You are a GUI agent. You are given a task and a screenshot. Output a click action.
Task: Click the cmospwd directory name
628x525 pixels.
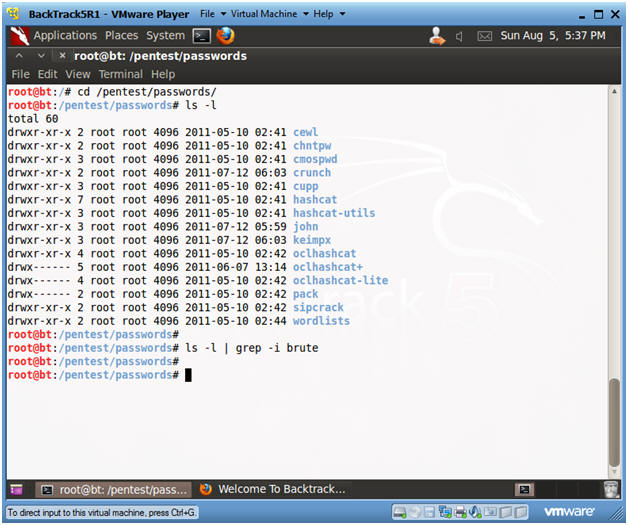click(315, 159)
